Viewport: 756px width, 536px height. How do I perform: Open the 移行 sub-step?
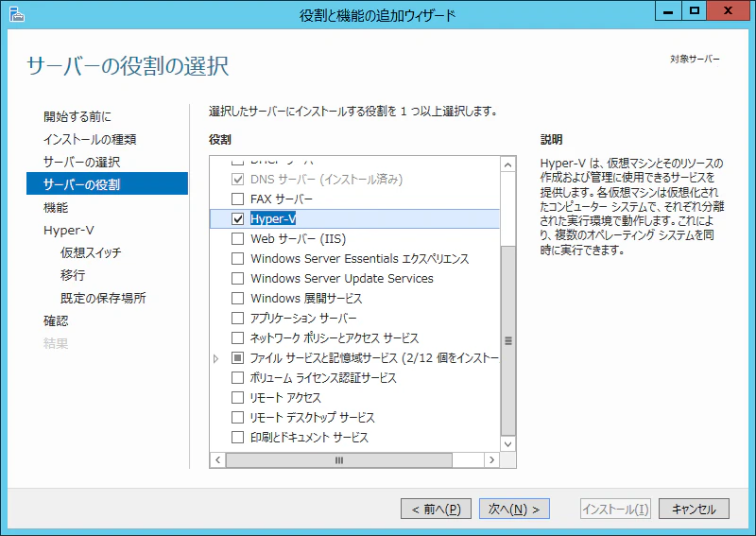tap(73, 275)
